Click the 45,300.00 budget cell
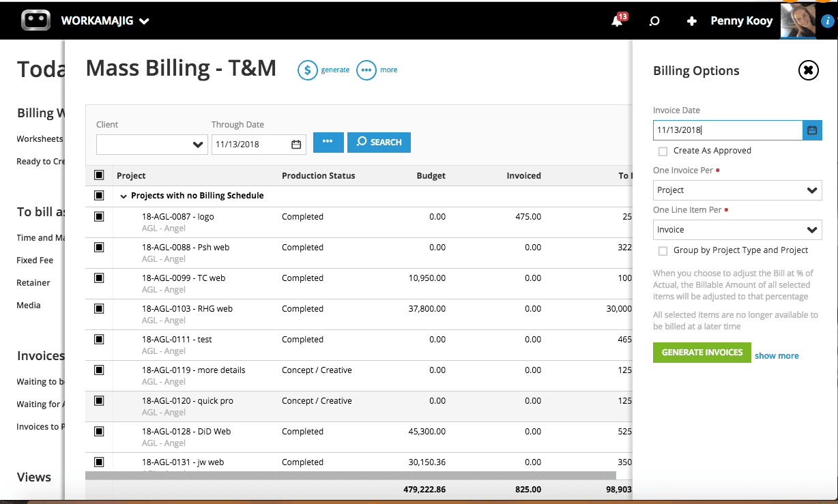This screenshot has width=838, height=504. (x=427, y=432)
